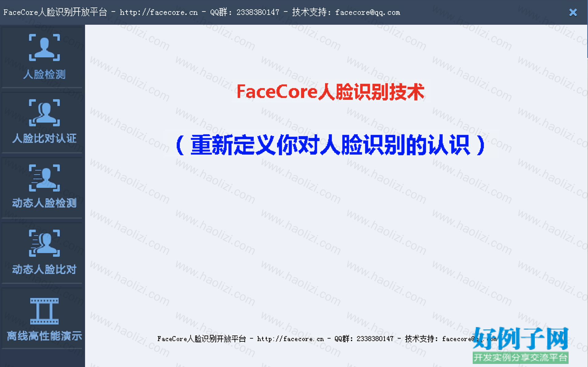Close the FaceCore window
Screen dimensions: 588x367
[573, 12]
